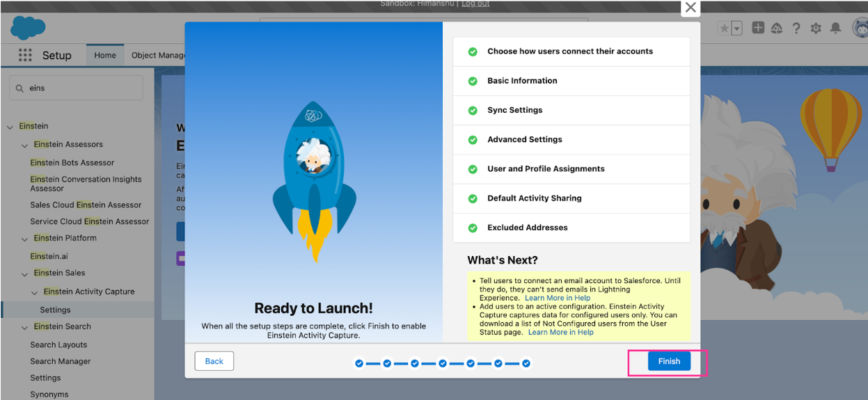Open the App Launcher grid icon
Viewport: 868px width, 400px height.
tap(25, 55)
